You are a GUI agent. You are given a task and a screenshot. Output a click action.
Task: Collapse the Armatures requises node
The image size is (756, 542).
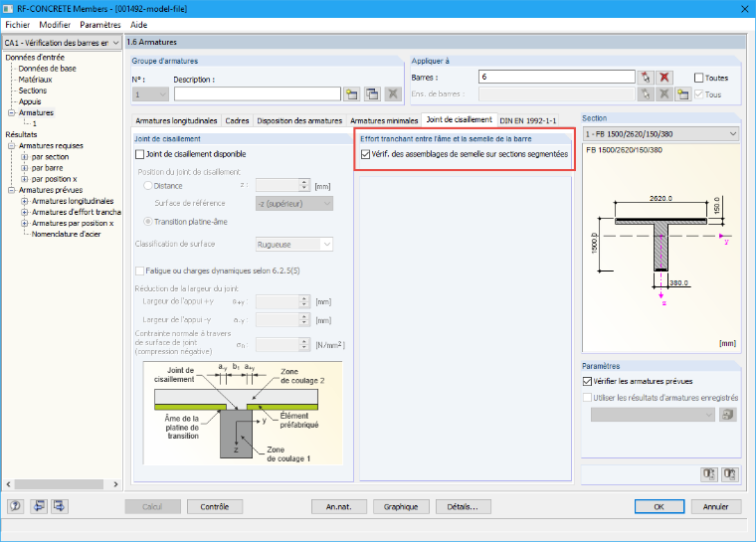pyautogui.click(x=12, y=145)
